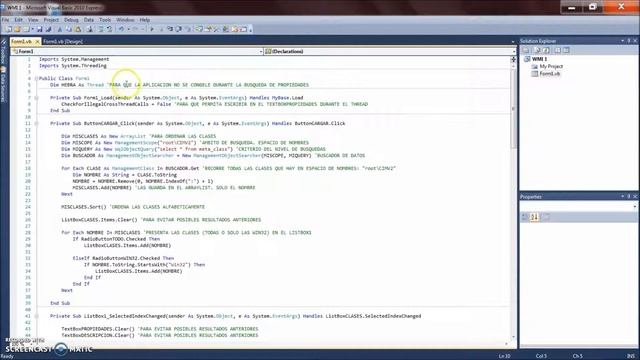Open Properties Window via toolbar icon
Image resolution: width=640 pixels, height=360 pixels.
(208, 29)
